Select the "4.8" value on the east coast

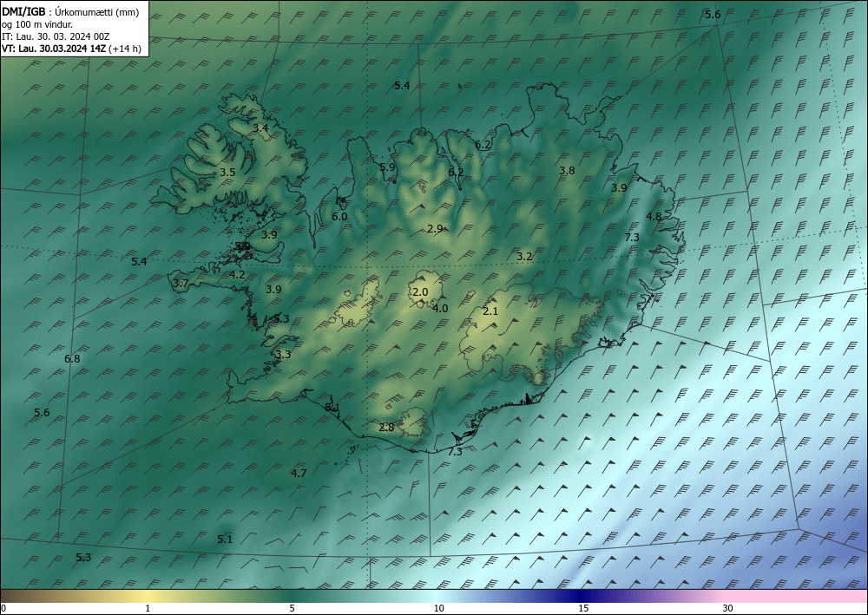click(x=654, y=216)
